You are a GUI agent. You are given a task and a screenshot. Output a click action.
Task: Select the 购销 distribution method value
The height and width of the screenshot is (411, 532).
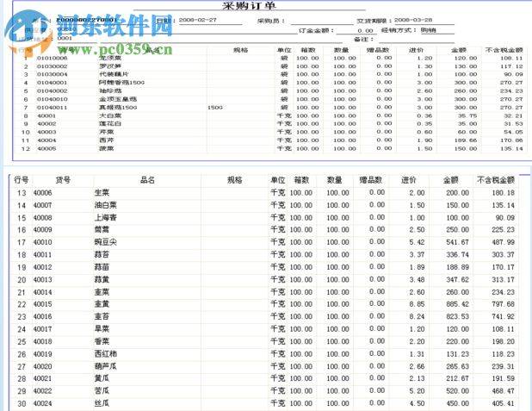coord(428,30)
